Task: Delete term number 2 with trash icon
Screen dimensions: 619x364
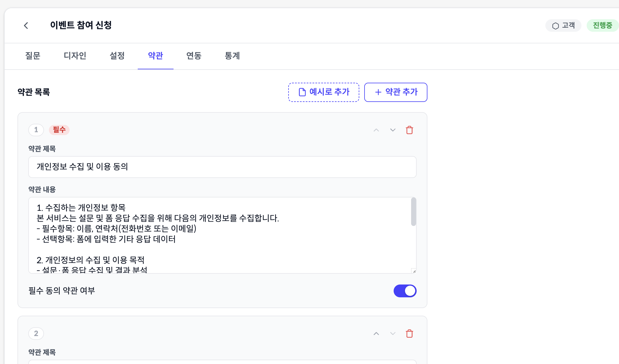Action: pyautogui.click(x=409, y=333)
